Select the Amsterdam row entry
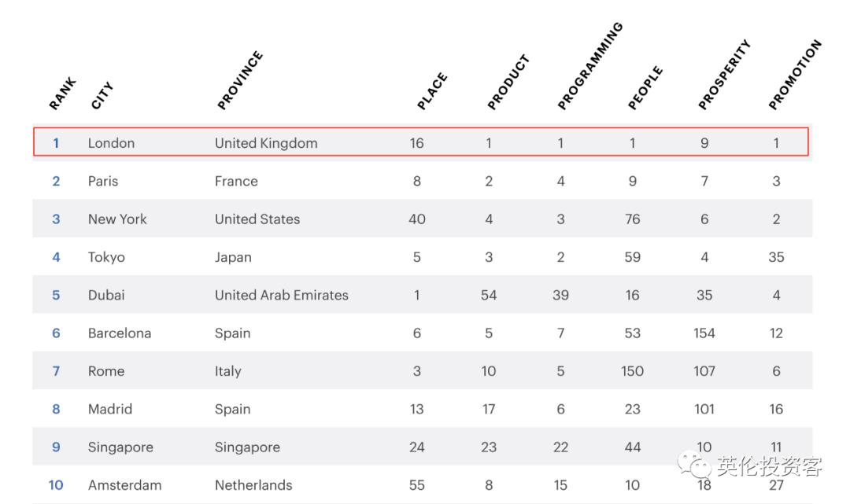Image resolution: width=850 pixels, height=504 pixels. [x=124, y=485]
